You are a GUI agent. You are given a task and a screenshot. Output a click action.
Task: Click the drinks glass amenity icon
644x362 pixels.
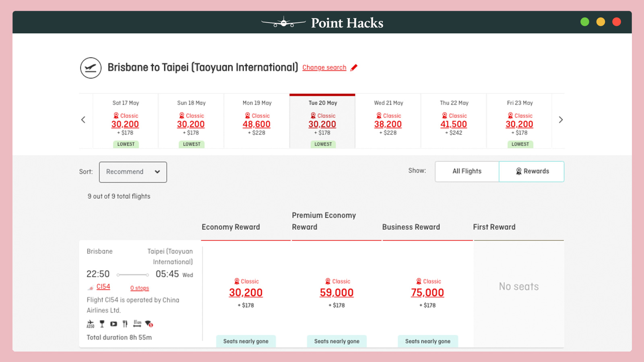pos(102,324)
